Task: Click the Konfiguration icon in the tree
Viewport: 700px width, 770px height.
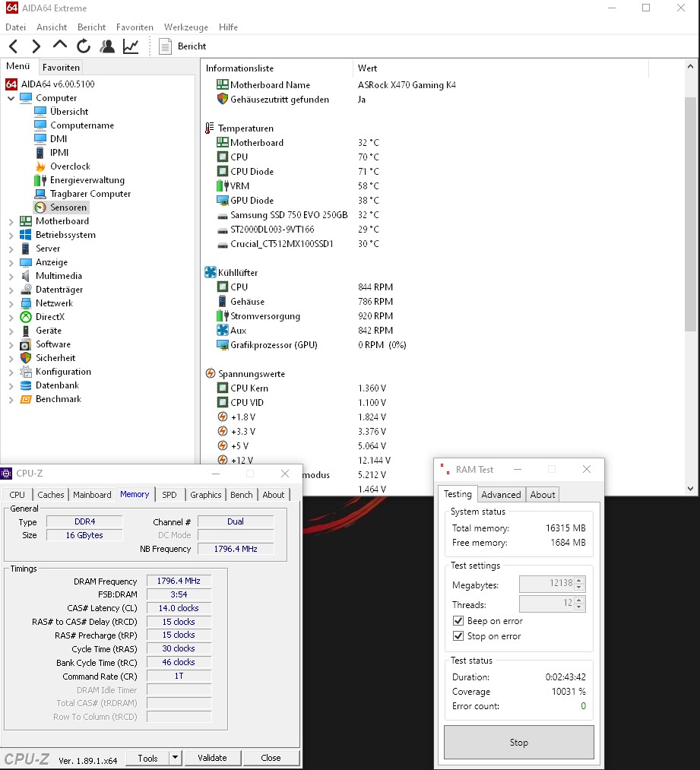Action: coord(26,372)
